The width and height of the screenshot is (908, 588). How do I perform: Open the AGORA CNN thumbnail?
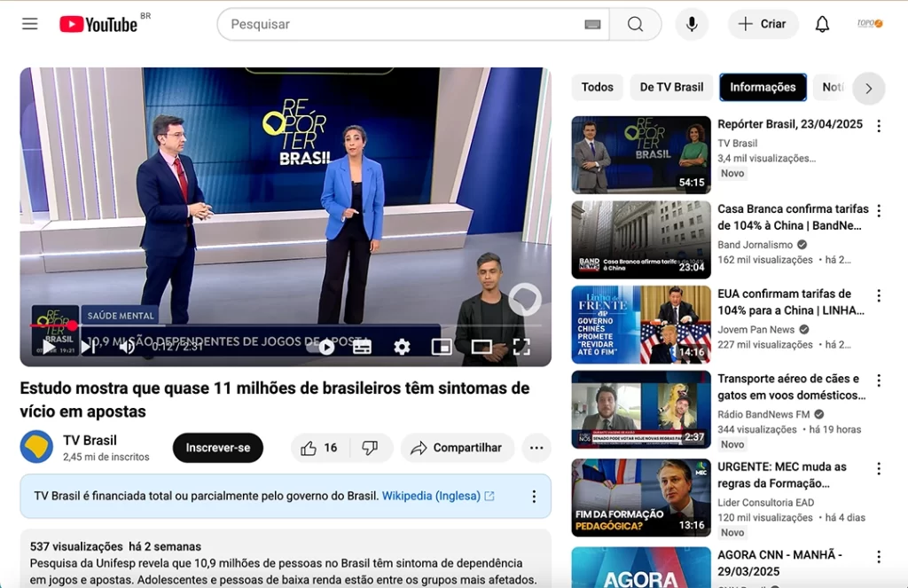pyautogui.click(x=641, y=568)
